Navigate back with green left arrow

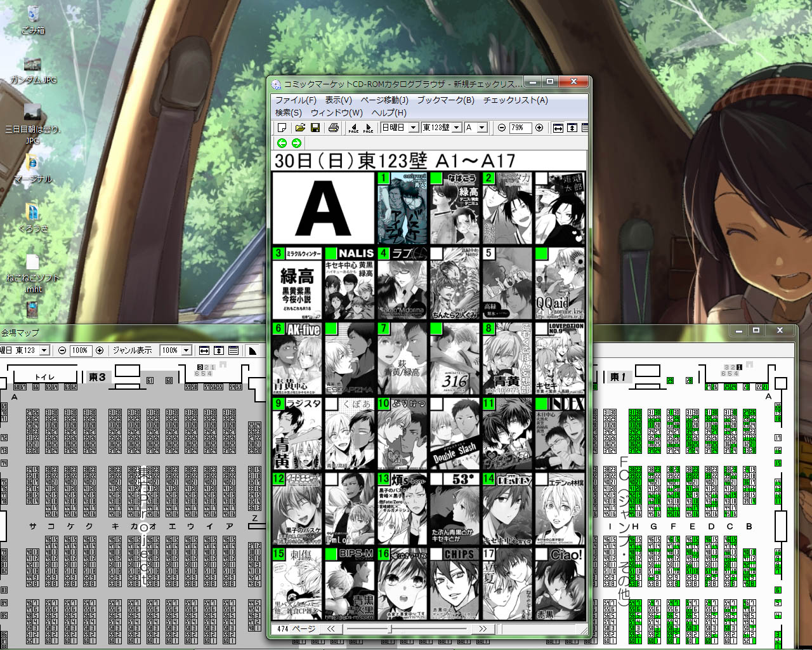(x=282, y=143)
